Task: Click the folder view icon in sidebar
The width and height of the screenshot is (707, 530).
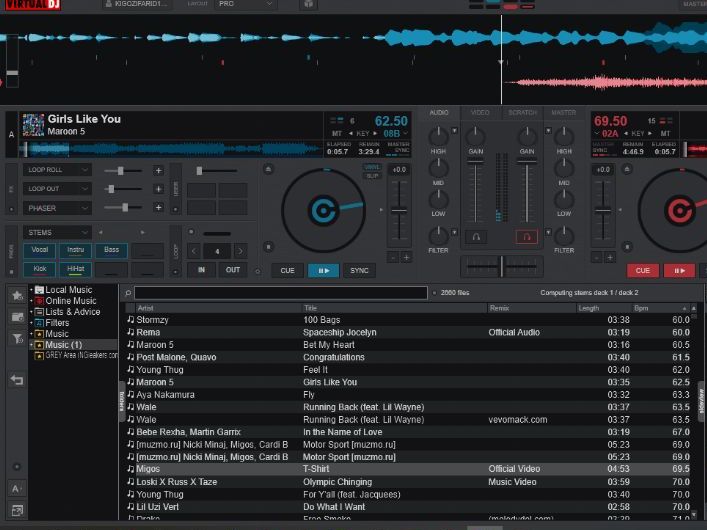Action: point(17,317)
